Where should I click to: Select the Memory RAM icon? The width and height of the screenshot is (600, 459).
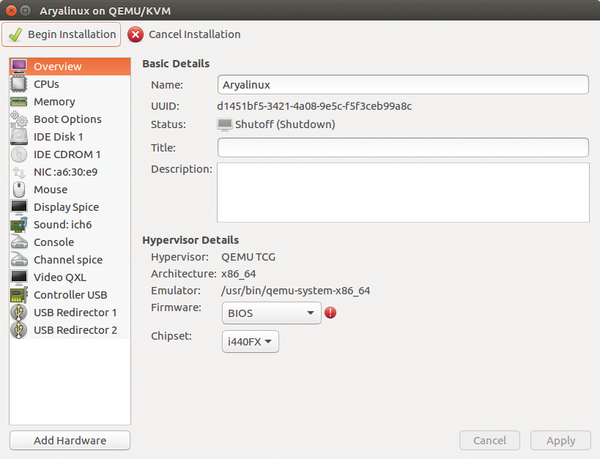pyautogui.click(x=19, y=102)
